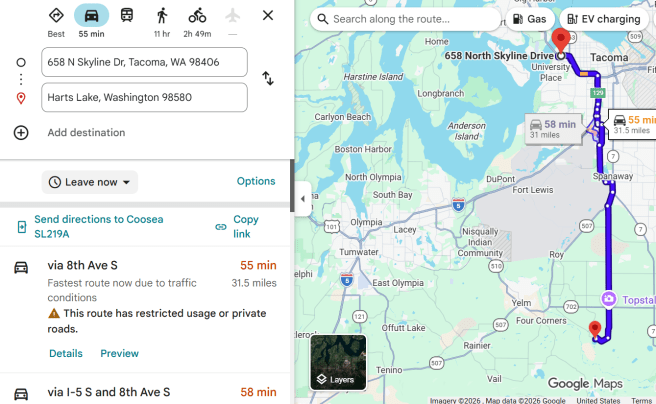The height and width of the screenshot is (404, 656).
Task: Open Details for 8th Ave S route
Action: (x=66, y=353)
